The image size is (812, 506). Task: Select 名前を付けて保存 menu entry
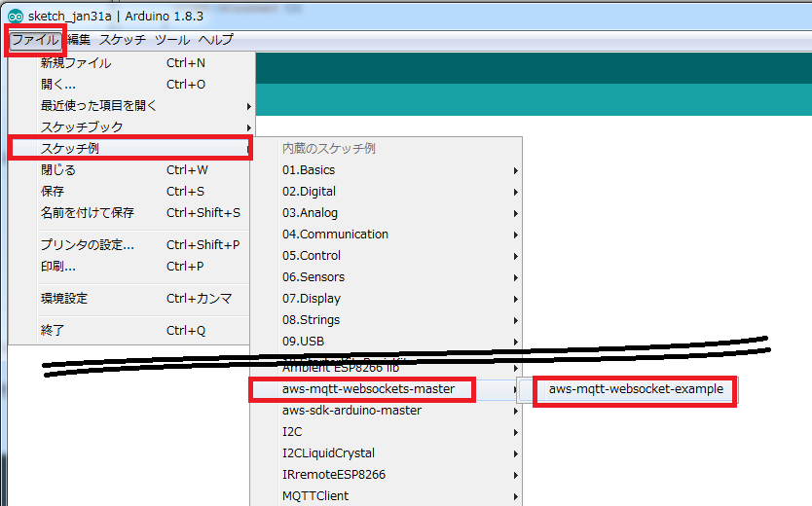pos(130,213)
